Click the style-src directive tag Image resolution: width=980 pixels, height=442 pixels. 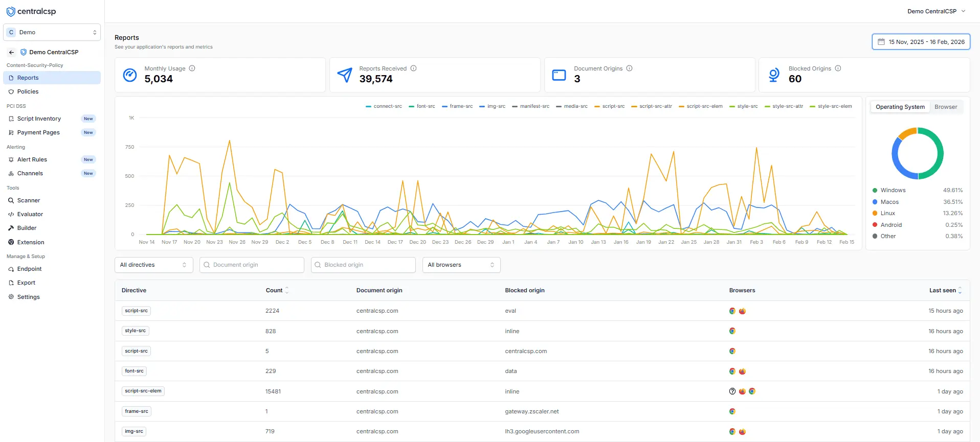pyautogui.click(x=135, y=331)
